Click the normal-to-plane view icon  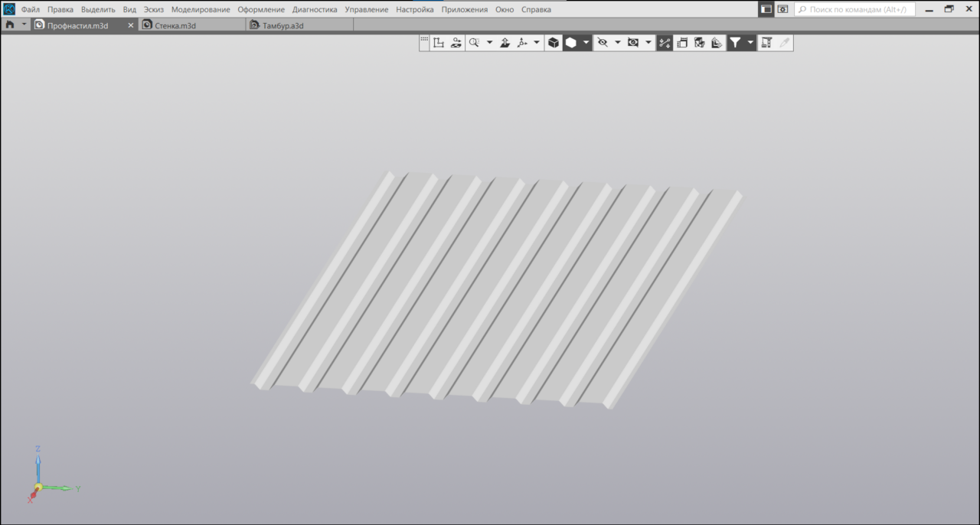[x=505, y=43]
